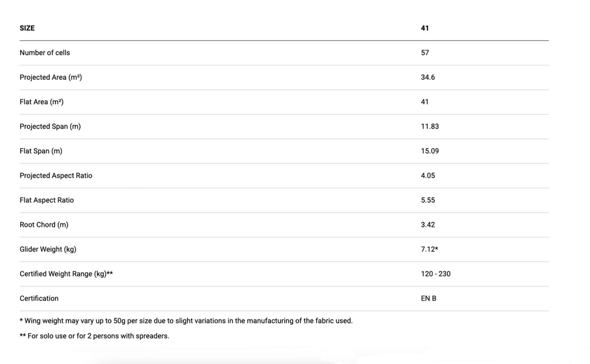This screenshot has height=364, width=590.
Task: Click the Projected Area (m²) label
Action: click(51, 77)
